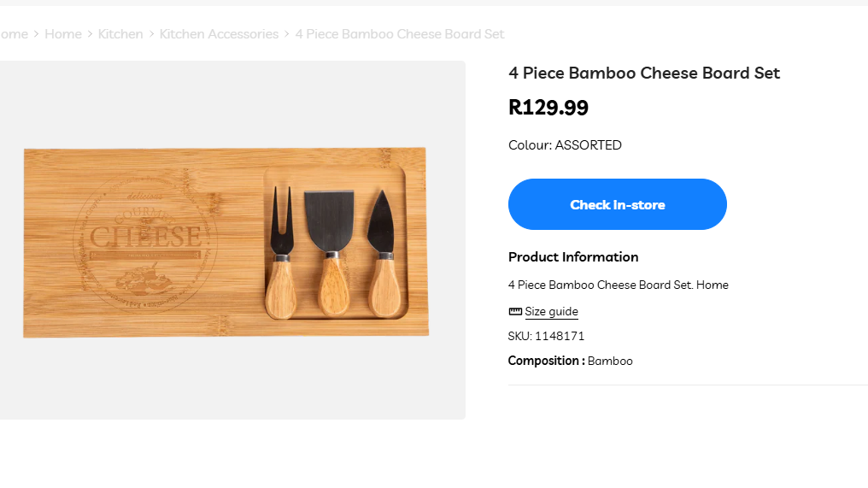Screen dimensions: 868x488
Task: Open the Size guide link
Action: tap(551, 312)
